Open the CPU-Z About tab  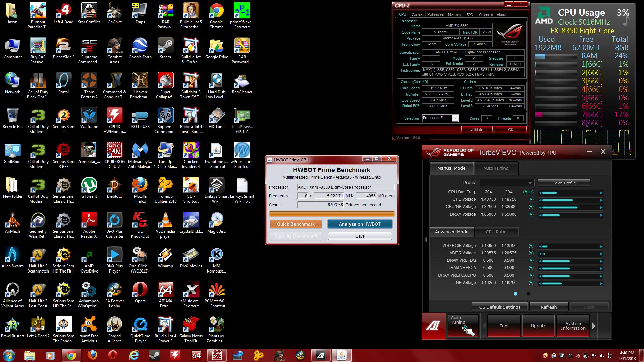point(502,15)
